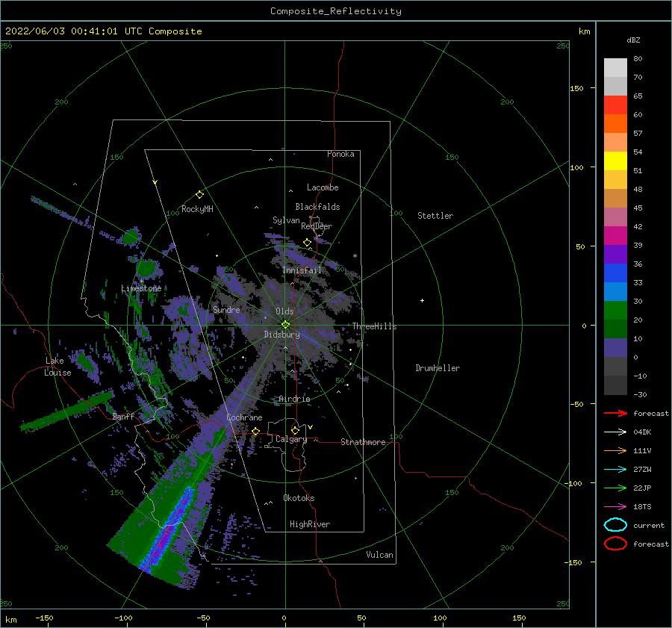The image size is (672, 628).
Task: Click the Sylvan label on map
Action: click(286, 220)
